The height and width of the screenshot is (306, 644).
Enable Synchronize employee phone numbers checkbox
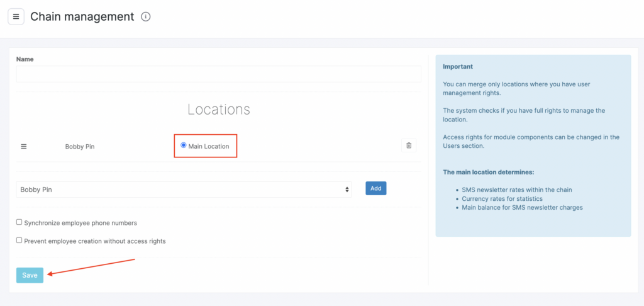[19, 222]
